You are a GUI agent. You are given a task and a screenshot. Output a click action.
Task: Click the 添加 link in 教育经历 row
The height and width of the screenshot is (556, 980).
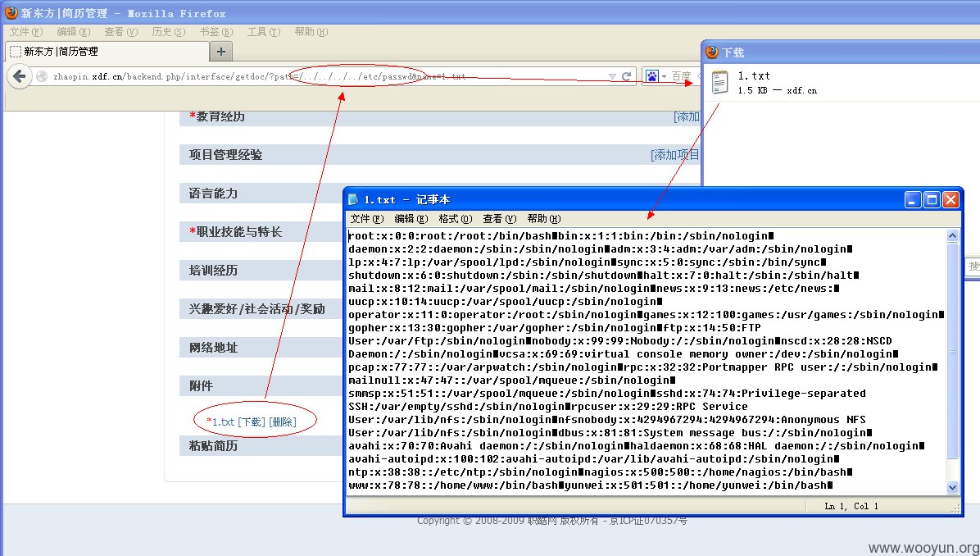pyautogui.click(x=687, y=116)
